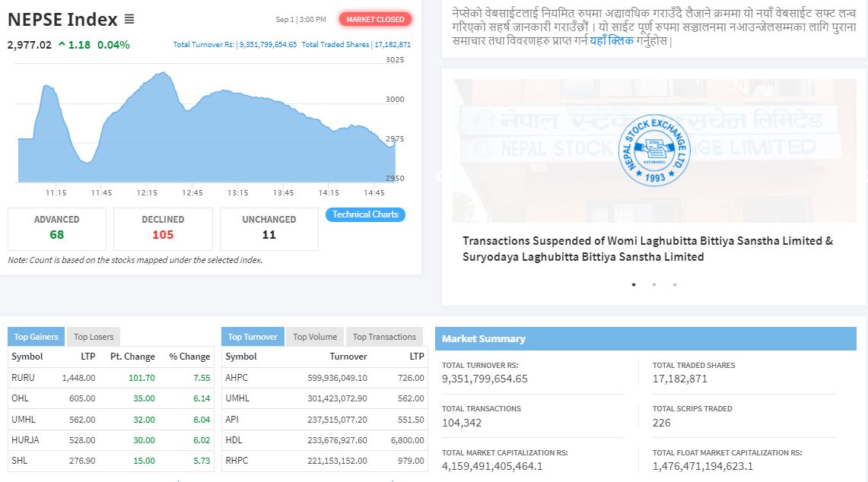Click the Market Summary header
This screenshot has height=482, width=868.
click(x=645, y=338)
